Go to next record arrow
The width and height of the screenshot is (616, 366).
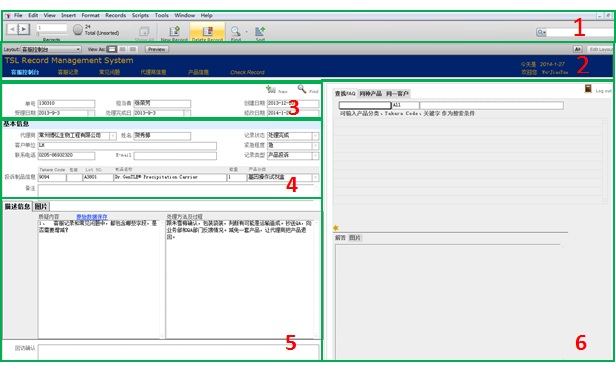(24, 29)
